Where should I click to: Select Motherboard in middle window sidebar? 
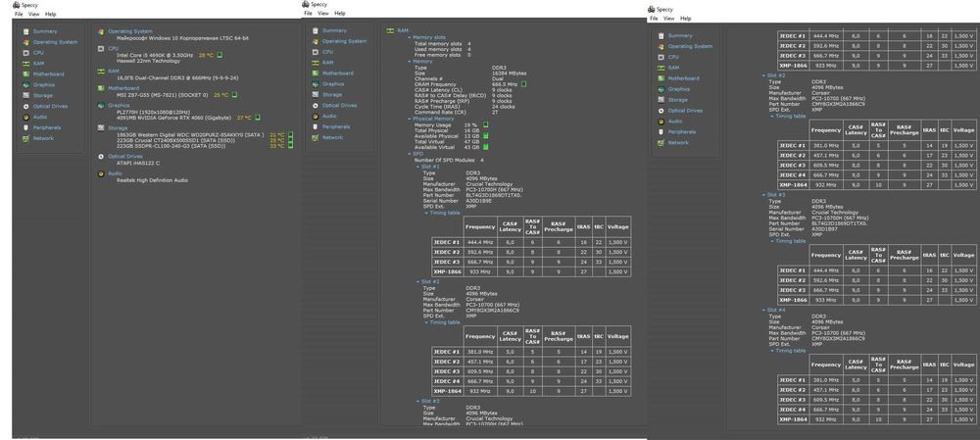[x=337, y=73]
